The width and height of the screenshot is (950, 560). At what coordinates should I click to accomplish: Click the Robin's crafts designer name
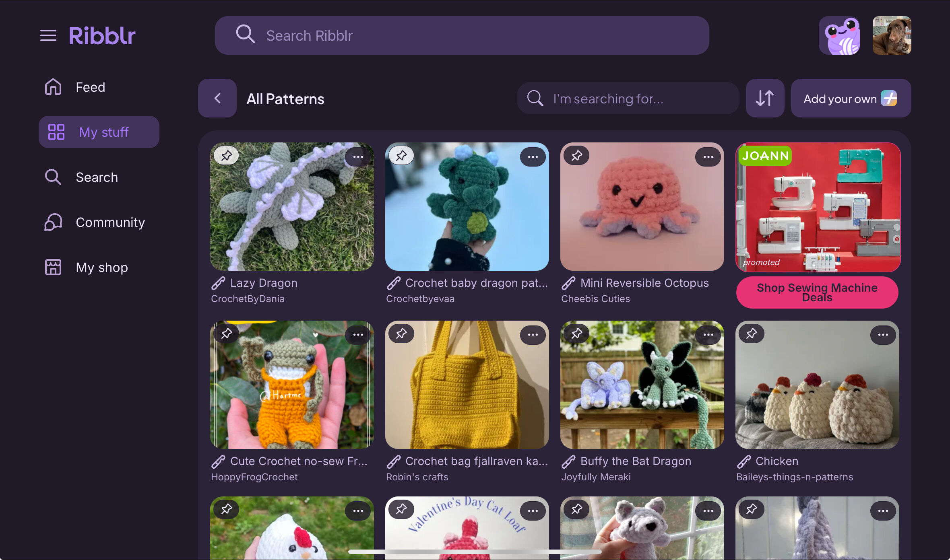(x=417, y=477)
